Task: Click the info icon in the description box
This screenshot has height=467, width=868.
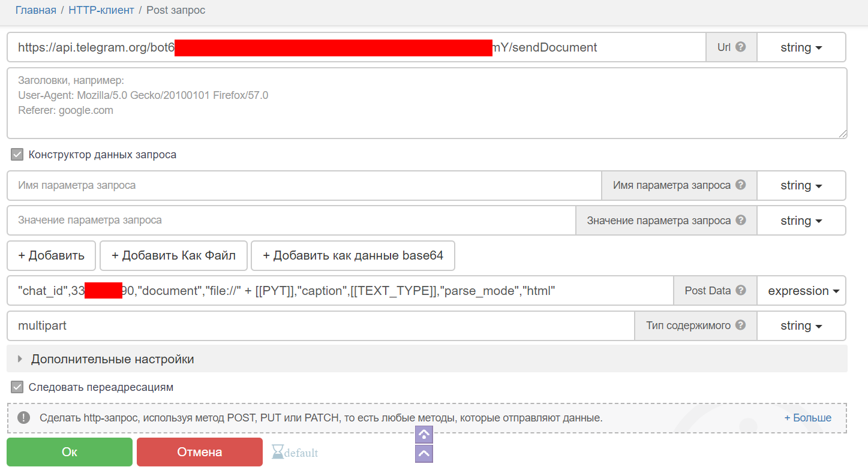Action: point(23,418)
